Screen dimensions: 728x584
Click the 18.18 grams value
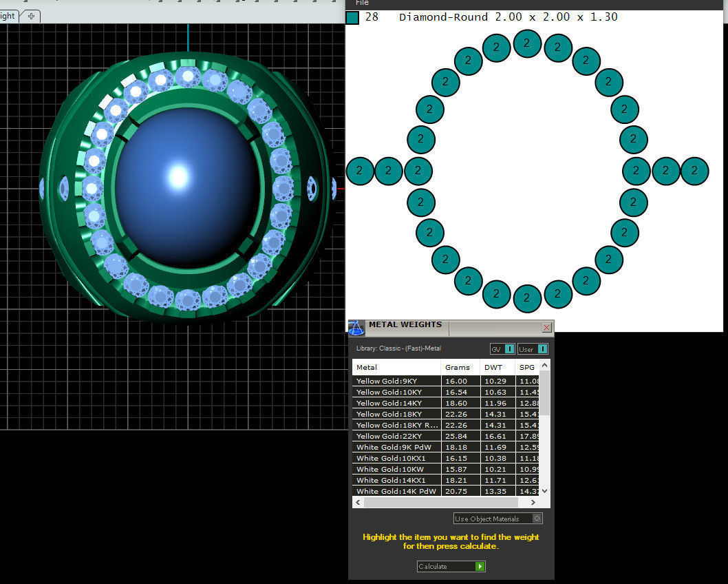[x=456, y=448]
